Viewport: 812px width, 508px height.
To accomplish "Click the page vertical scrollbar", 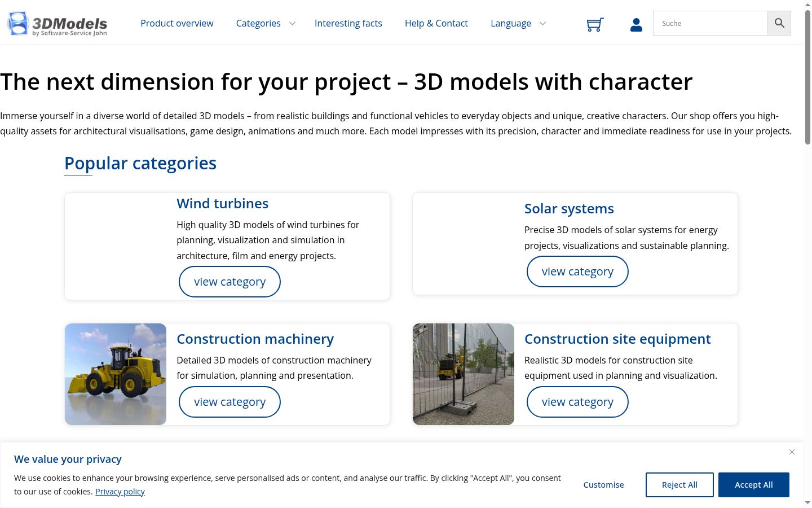I will (807, 254).
